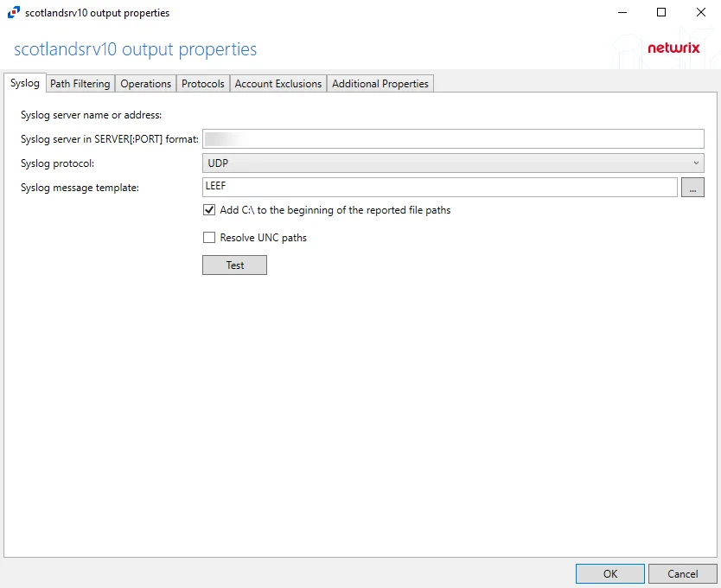
Task: Enable Resolve UNC paths checkbox
Action: [209, 238]
